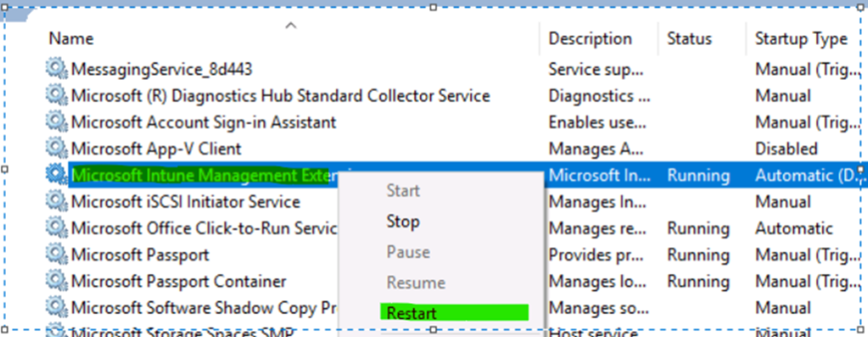The image size is (868, 337).
Task: Sort by the Status column header
Action: [689, 39]
